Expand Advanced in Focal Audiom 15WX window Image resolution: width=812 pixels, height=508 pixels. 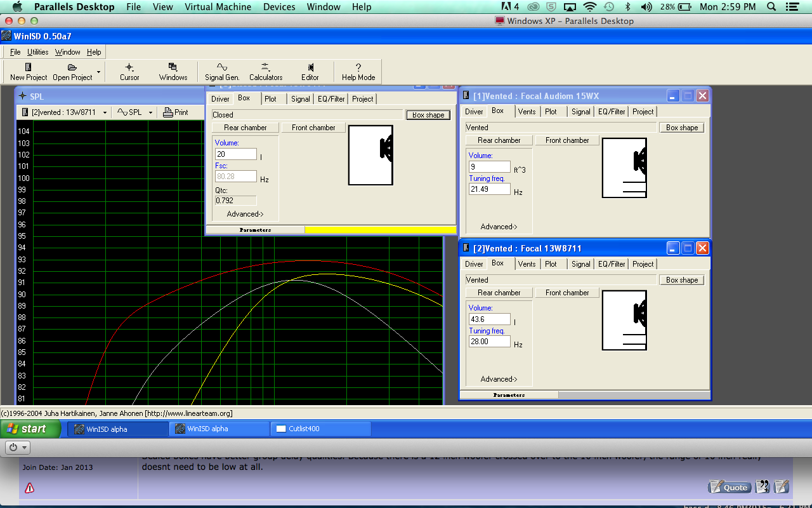pos(499,227)
